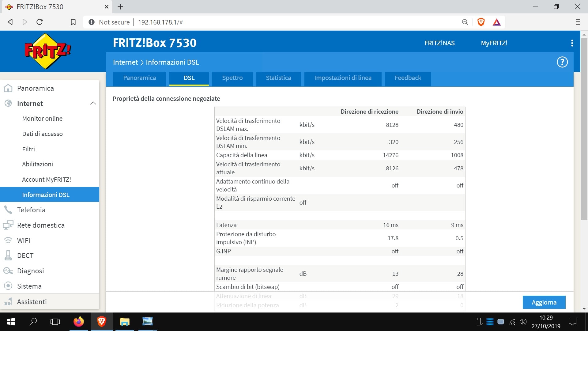Click the Aggiorna button
Viewport: 588px width, 375px height.
click(544, 302)
